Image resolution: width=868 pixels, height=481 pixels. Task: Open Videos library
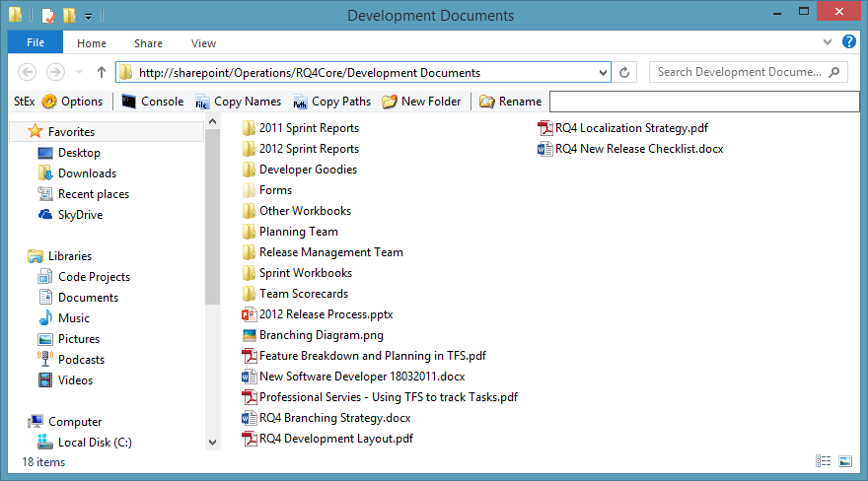click(65, 380)
